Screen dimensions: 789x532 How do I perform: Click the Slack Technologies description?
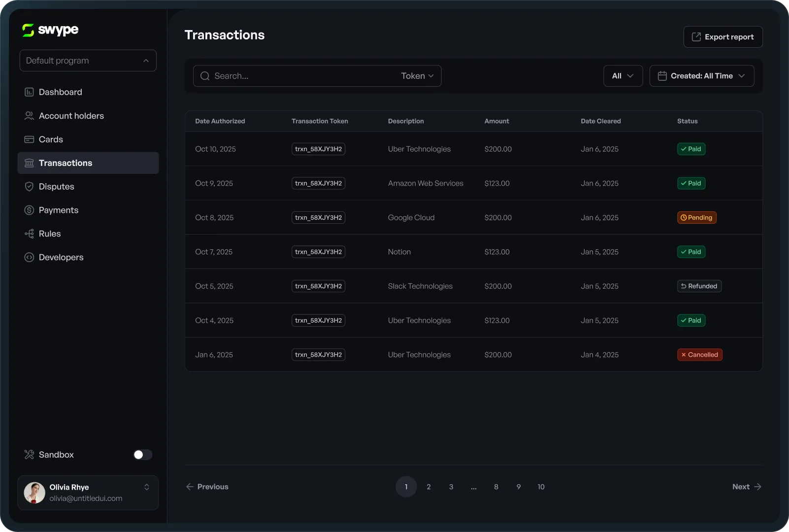tap(420, 286)
